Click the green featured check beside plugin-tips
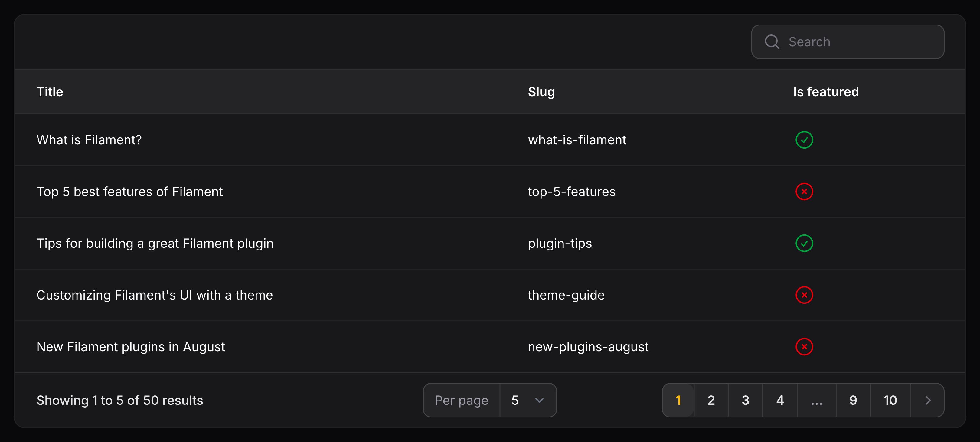 pyautogui.click(x=804, y=243)
